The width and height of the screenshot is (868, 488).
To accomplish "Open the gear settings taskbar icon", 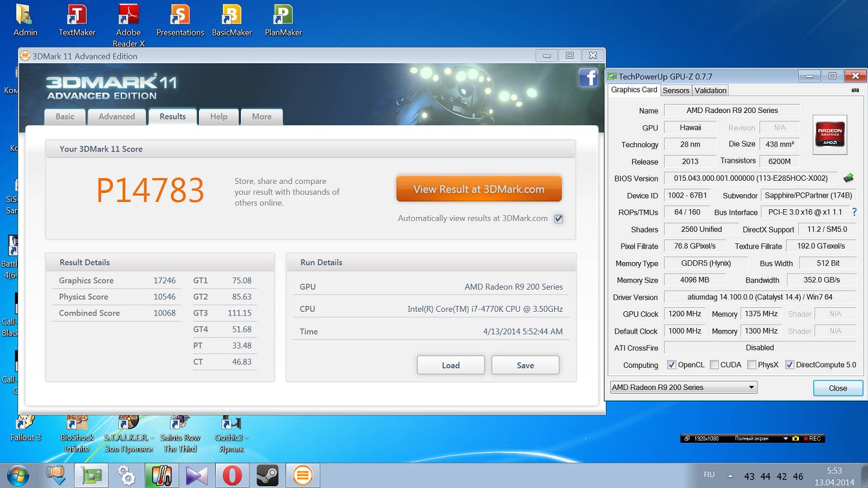I will click(x=127, y=476).
